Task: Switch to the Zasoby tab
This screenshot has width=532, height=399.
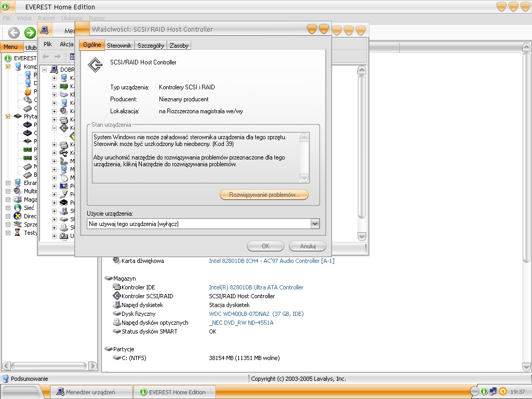Action: click(179, 46)
